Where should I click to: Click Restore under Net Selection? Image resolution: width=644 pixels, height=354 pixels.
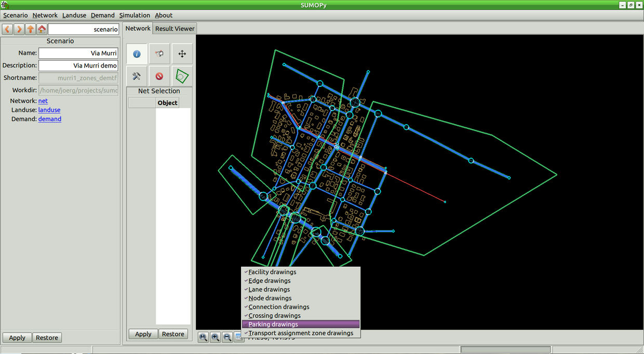coord(173,334)
